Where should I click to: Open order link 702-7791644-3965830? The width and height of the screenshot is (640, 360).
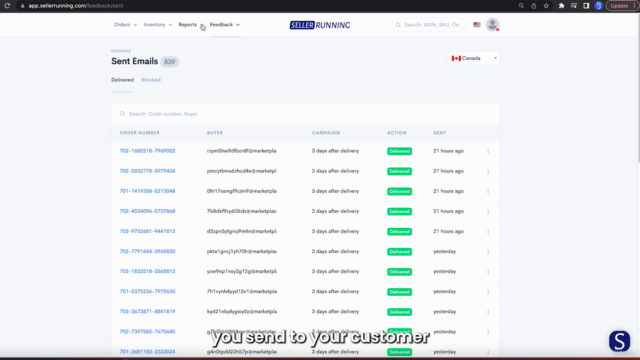pyautogui.click(x=147, y=251)
